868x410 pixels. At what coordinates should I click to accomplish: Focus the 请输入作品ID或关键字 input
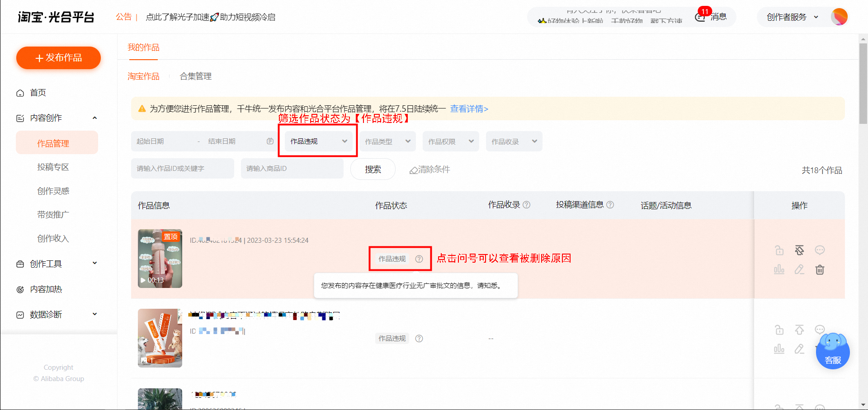click(183, 168)
